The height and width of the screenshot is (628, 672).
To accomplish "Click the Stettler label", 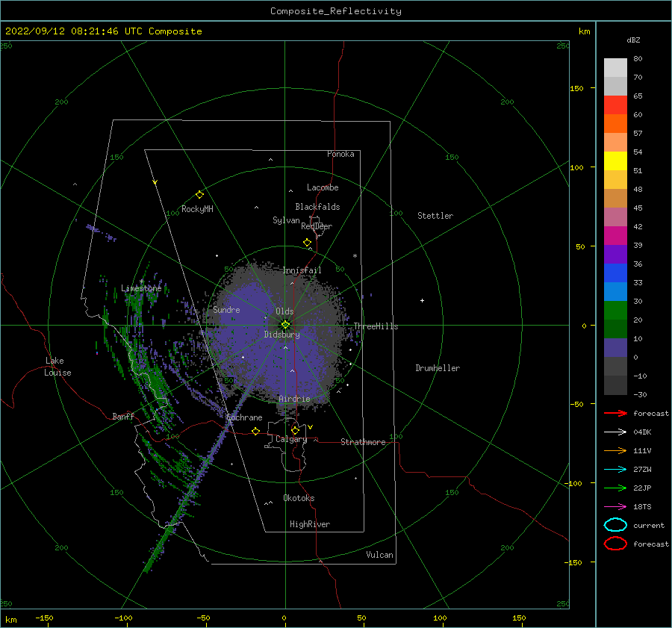I will click(435, 216).
